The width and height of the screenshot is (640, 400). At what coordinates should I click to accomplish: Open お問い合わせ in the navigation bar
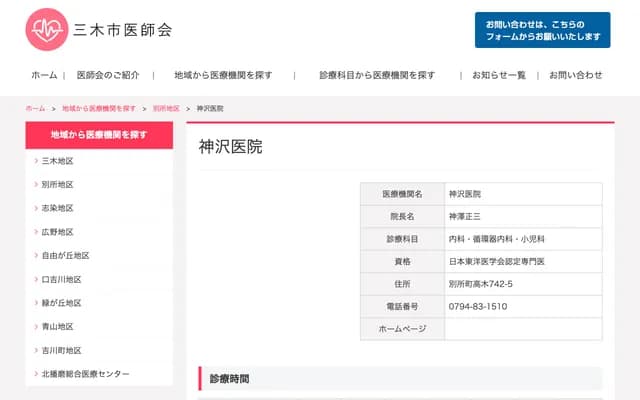click(576, 75)
